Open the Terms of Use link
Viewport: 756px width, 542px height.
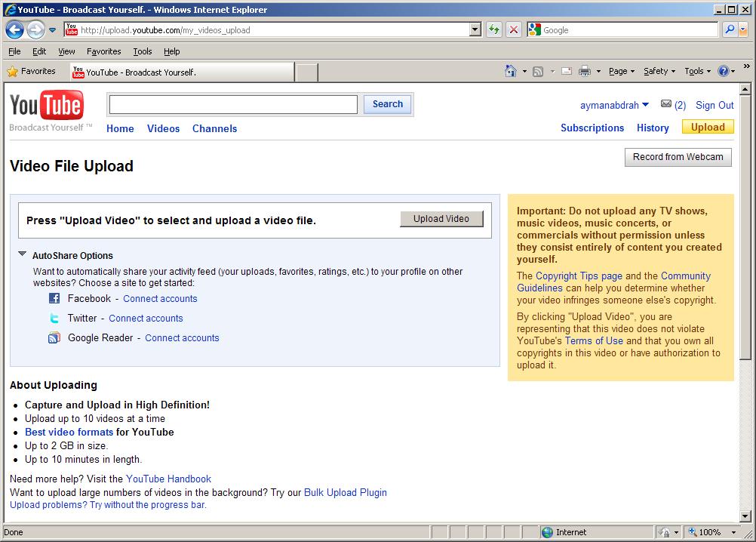coord(594,341)
